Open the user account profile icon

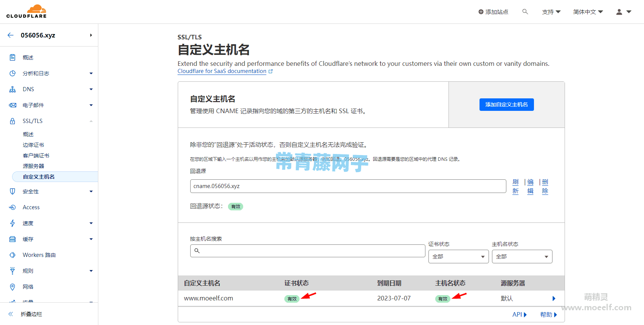click(x=619, y=12)
